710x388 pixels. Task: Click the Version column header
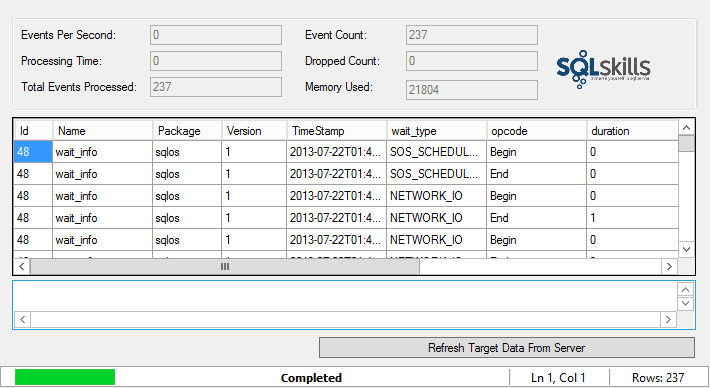tap(254, 131)
